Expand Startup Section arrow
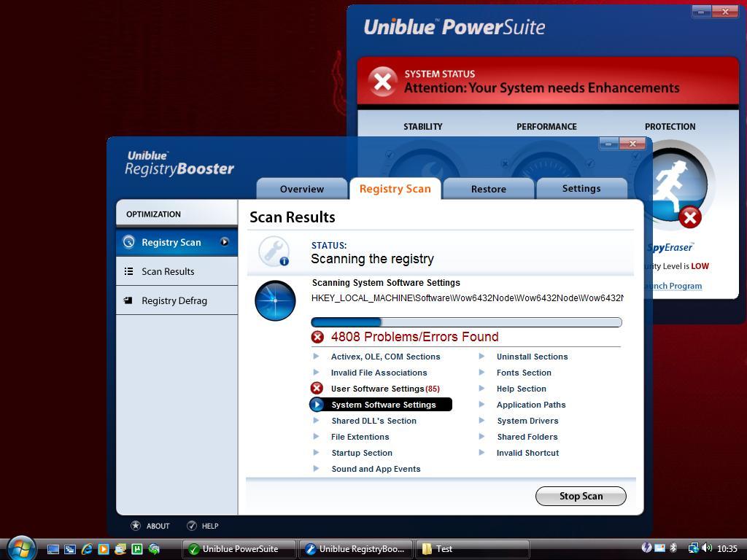This screenshot has height=560, width=747. (x=316, y=453)
